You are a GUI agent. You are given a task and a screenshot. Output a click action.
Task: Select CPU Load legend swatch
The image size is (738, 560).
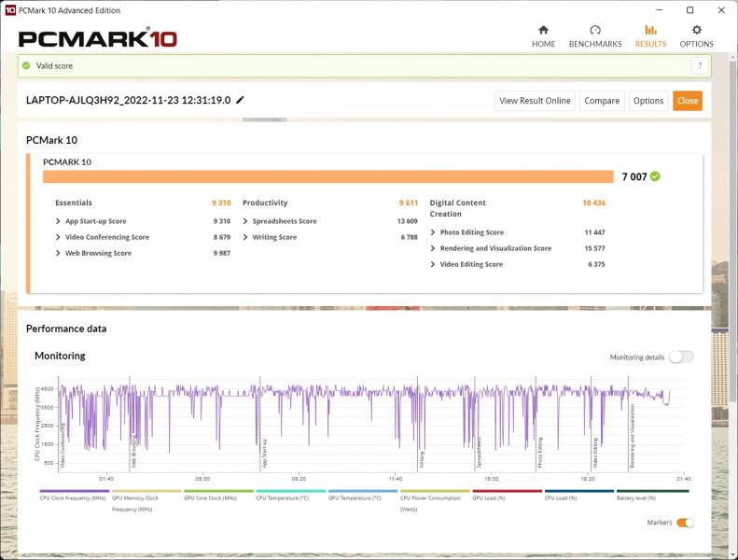point(579,491)
